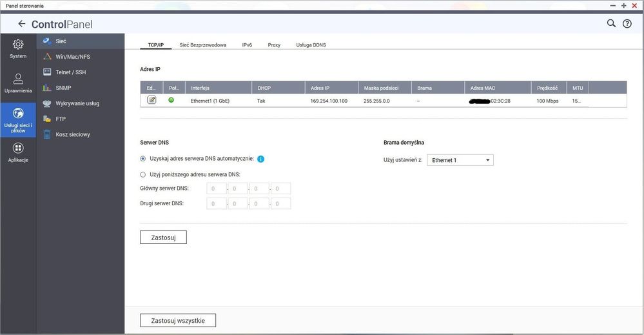The height and width of the screenshot is (335, 644).
Task: Select Kosz sieciowy in sidebar
Action: pyautogui.click(x=73, y=134)
